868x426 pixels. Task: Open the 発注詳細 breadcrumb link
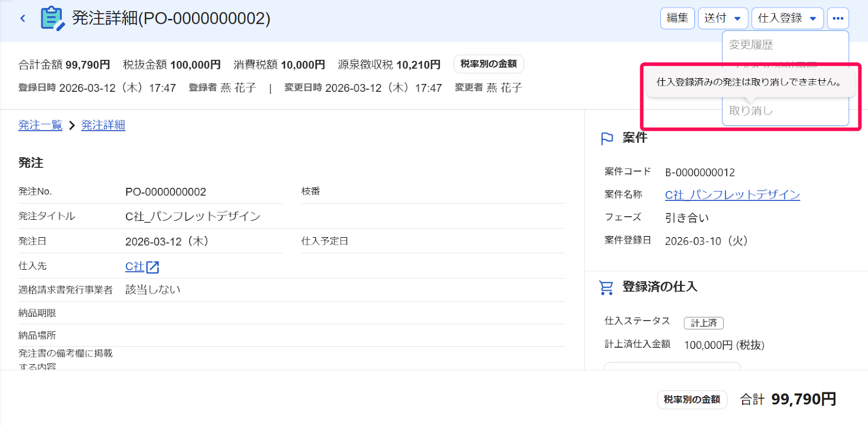coord(103,125)
